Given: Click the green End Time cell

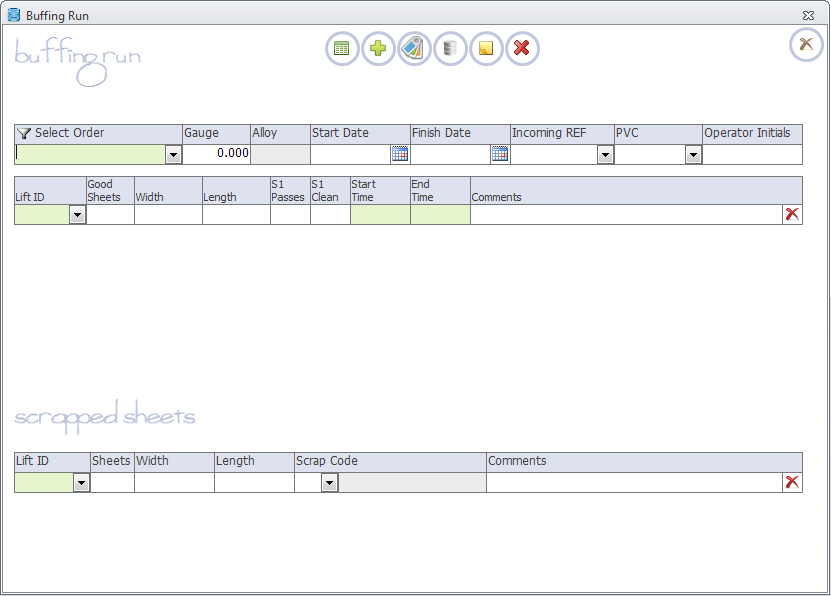Looking at the screenshot, I should coord(440,215).
